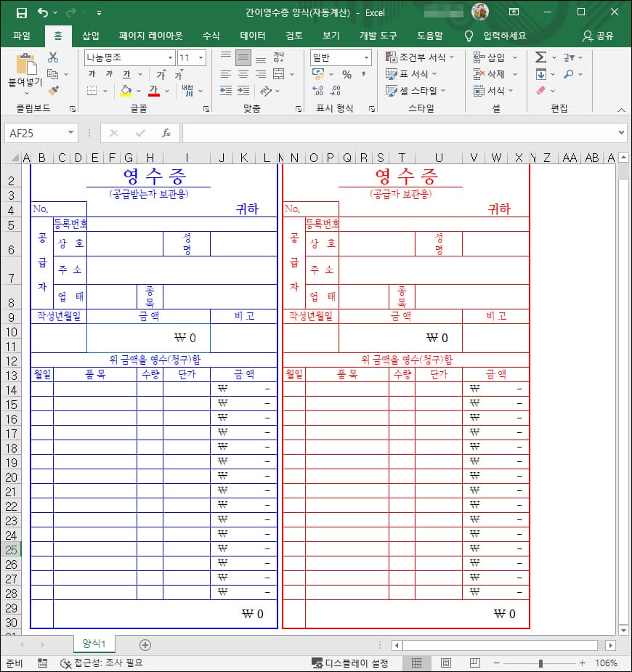Screen dimensions: 632x672
Task: Decrease indent
Action: click(226, 90)
